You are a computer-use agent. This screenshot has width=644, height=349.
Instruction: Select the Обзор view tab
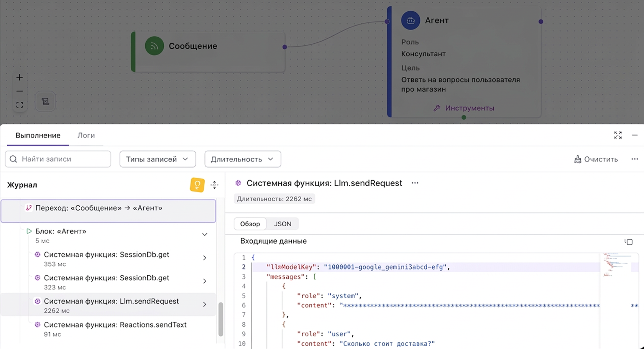(250, 224)
